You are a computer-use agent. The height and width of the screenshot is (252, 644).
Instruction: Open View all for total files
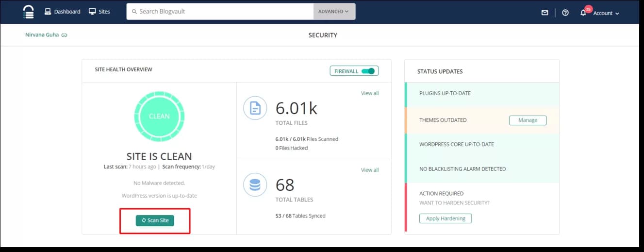[370, 93]
